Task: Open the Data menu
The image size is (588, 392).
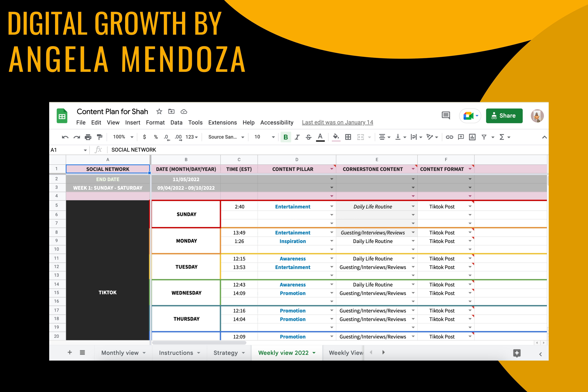Action: (176, 123)
